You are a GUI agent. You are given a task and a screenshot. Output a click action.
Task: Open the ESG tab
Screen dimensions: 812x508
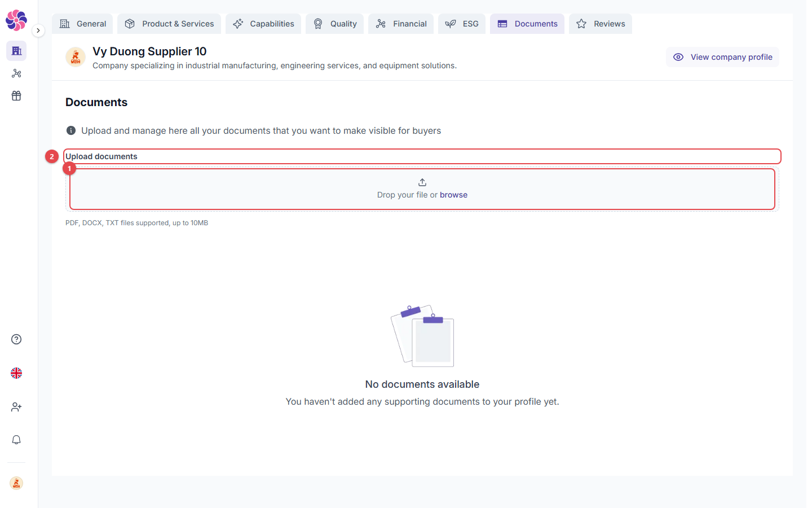pyautogui.click(x=462, y=24)
